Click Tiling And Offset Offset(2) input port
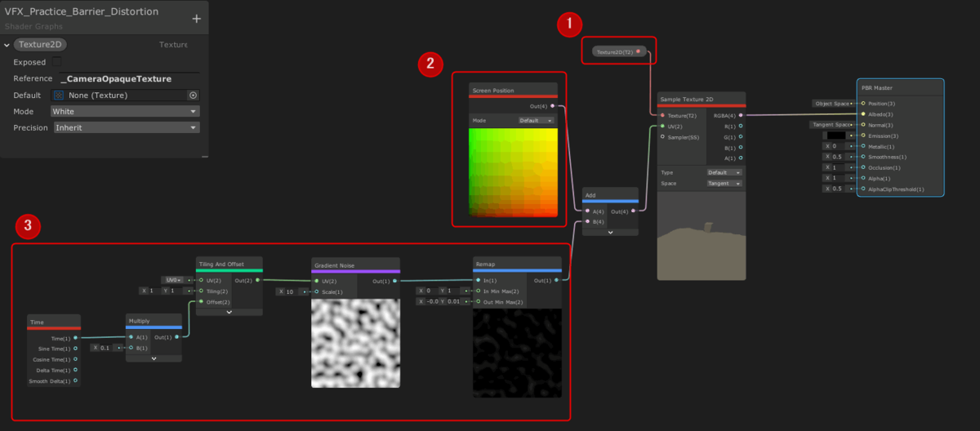This screenshot has width=980, height=431. (x=201, y=302)
